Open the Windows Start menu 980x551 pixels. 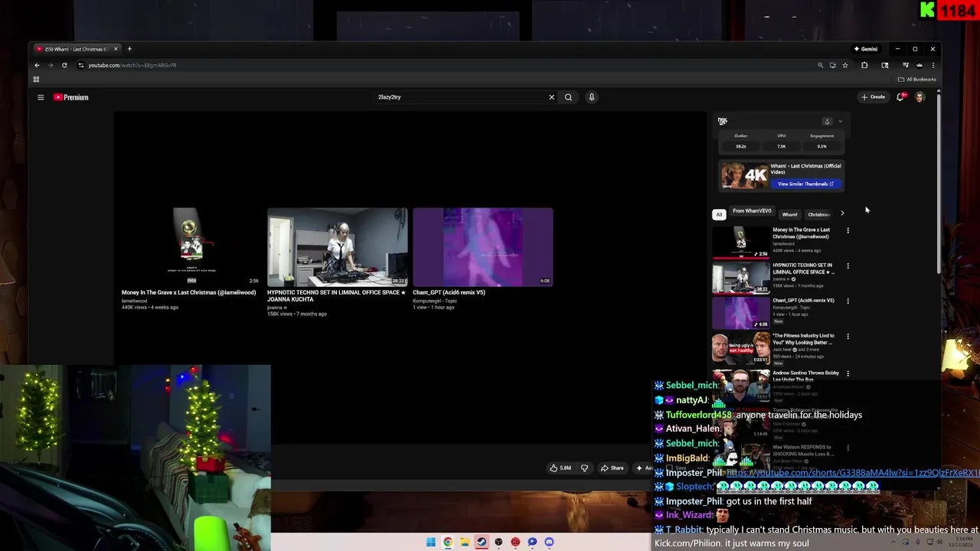(x=431, y=542)
